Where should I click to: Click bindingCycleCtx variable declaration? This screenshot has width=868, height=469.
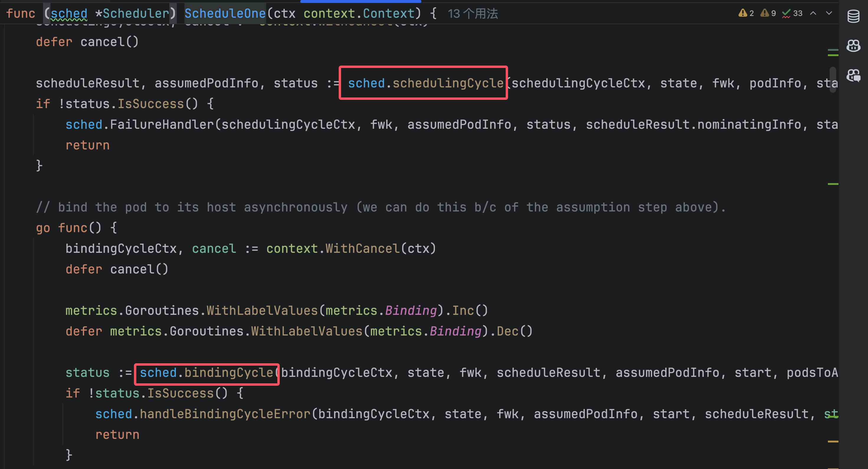(x=121, y=248)
